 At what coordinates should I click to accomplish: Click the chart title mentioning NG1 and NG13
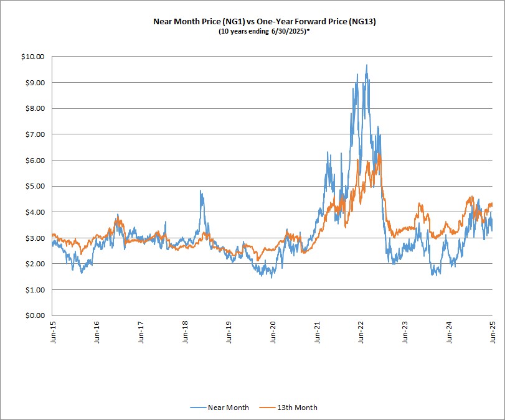pyautogui.click(x=265, y=22)
